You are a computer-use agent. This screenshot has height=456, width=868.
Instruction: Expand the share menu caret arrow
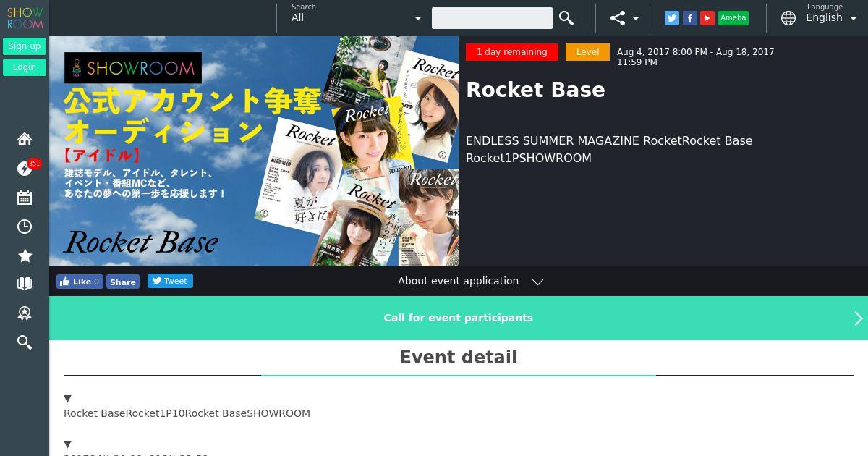[x=636, y=19]
